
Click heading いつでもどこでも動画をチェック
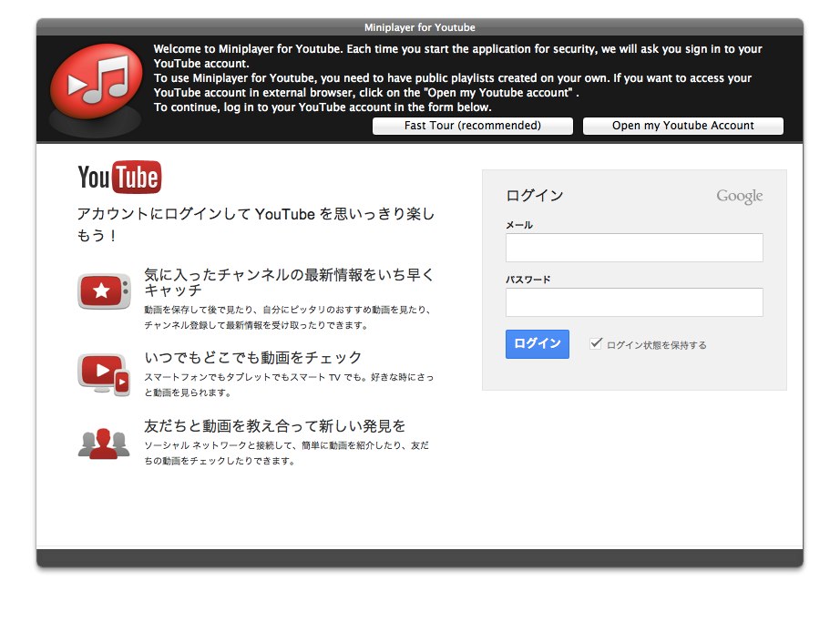pos(253,357)
